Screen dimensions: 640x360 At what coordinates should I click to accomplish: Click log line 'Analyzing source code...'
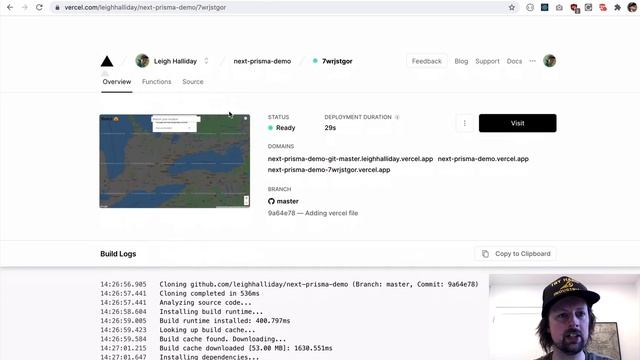pyautogui.click(x=205, y=302)
